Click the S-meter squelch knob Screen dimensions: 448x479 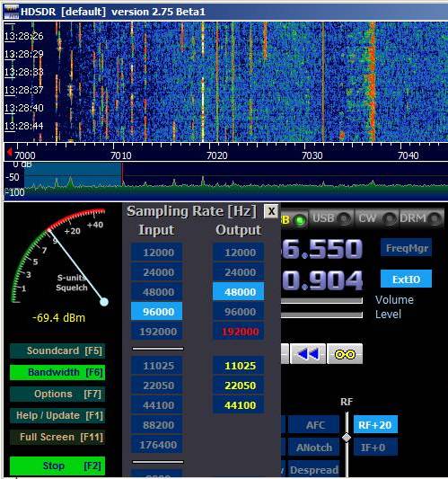104,302
